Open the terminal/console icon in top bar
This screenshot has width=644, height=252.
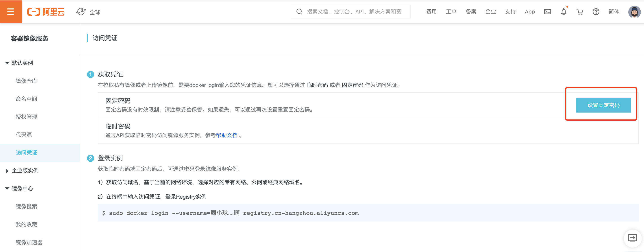tap(547, 11)
